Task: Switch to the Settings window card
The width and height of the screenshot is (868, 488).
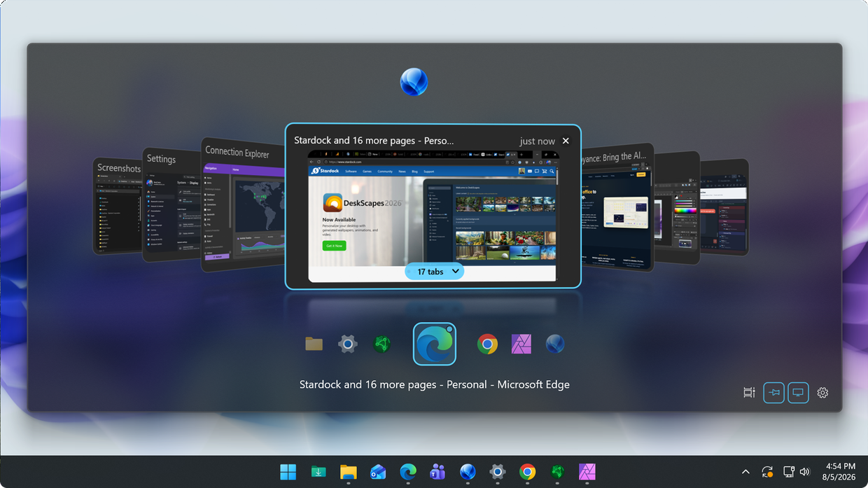Action: click(171, 204)
